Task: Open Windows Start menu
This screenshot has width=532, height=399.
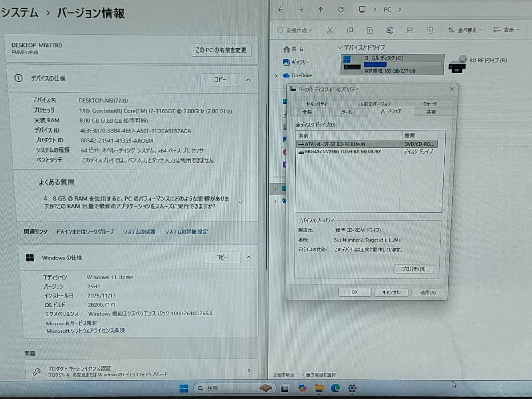Action: coord(184,388)
